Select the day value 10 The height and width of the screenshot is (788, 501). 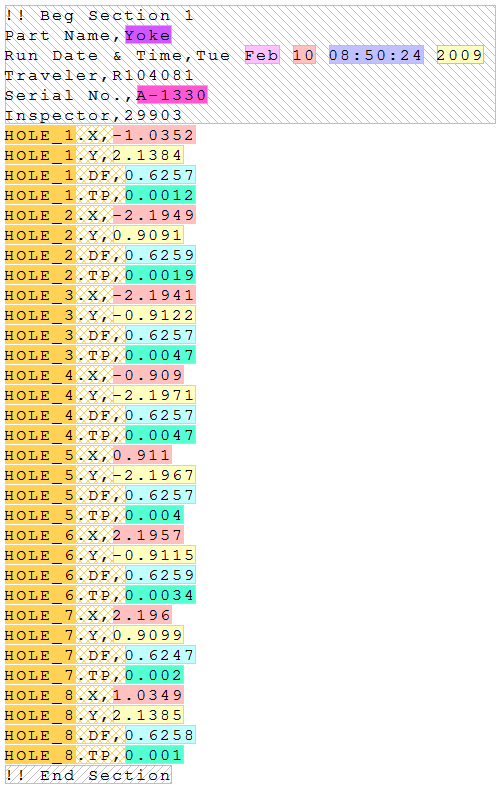click(304, 55)
